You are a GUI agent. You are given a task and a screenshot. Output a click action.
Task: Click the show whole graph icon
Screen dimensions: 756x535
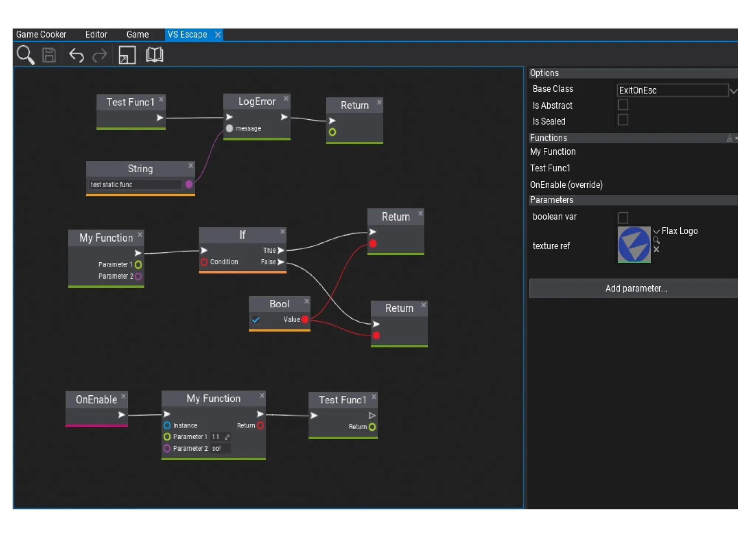click(x=127, y=55)
